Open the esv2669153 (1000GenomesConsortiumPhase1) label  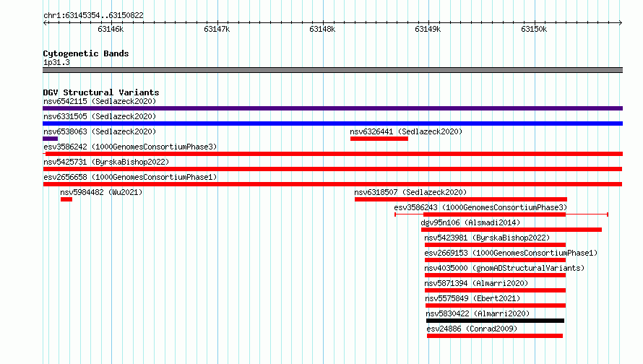coord(511,253)
